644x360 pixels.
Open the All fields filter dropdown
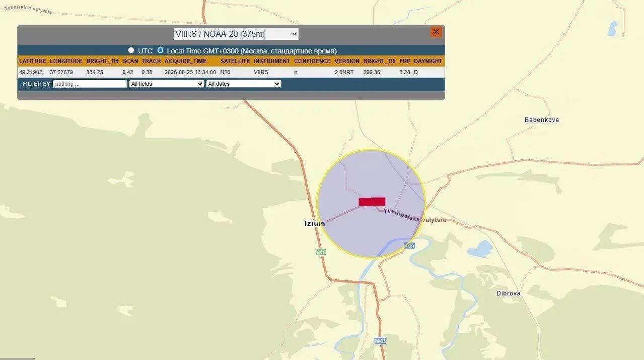167,84
